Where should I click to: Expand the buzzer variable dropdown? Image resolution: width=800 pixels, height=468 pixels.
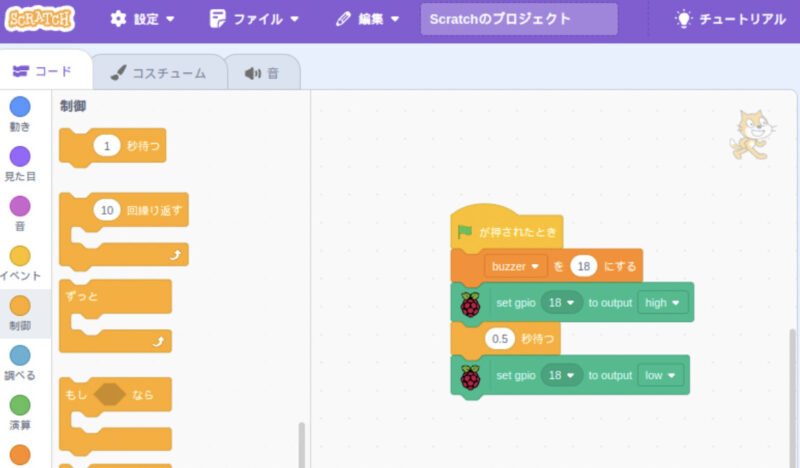(516, 267)
